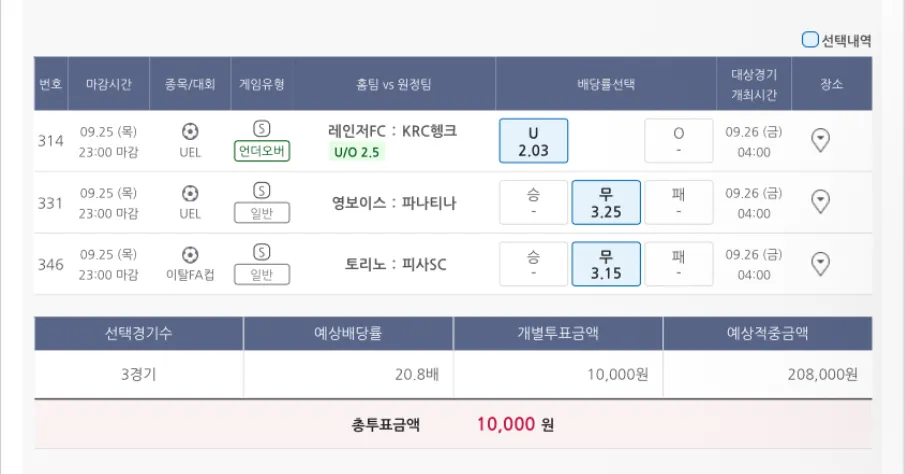The image size is (905, 474).
Task: Click the soccer ball icon for match 314
Action: 190,130
